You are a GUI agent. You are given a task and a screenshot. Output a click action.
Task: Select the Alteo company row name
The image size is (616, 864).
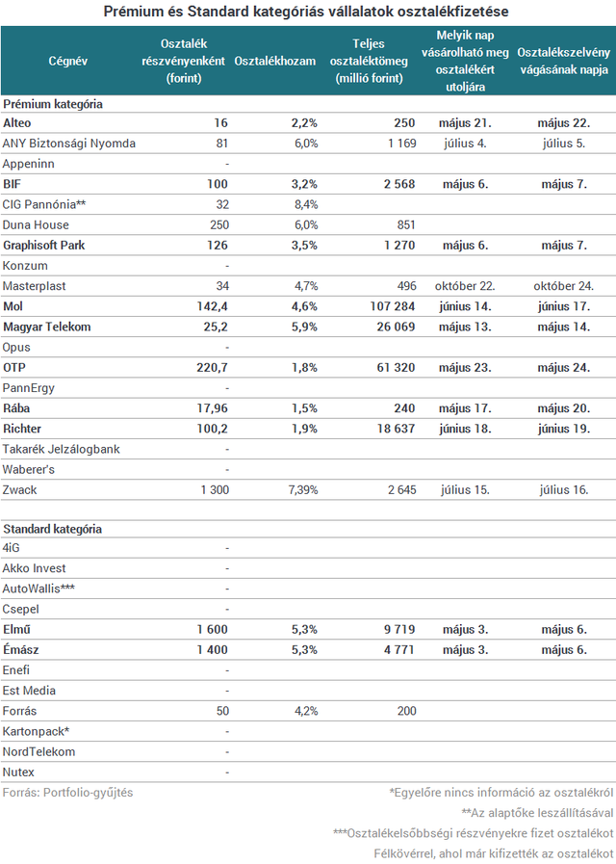(17, 123)
